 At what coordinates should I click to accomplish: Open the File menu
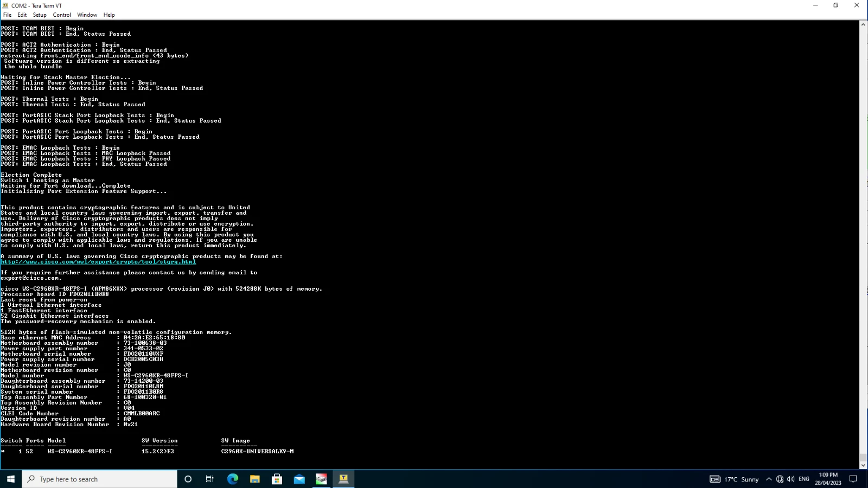pyautogui.click(x=7, y=15)
